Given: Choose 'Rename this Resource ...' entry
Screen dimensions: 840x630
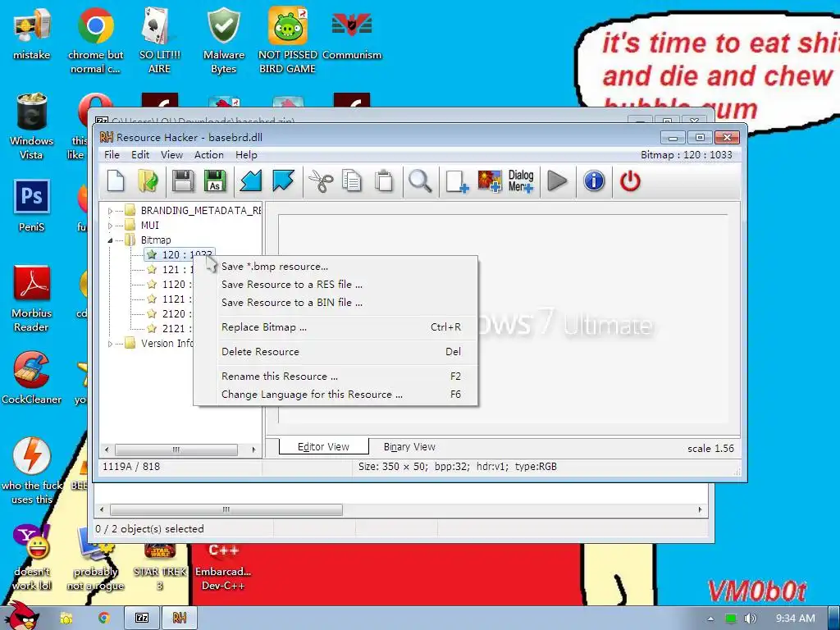Looking at the screenshot, I should tap(336, 376).
